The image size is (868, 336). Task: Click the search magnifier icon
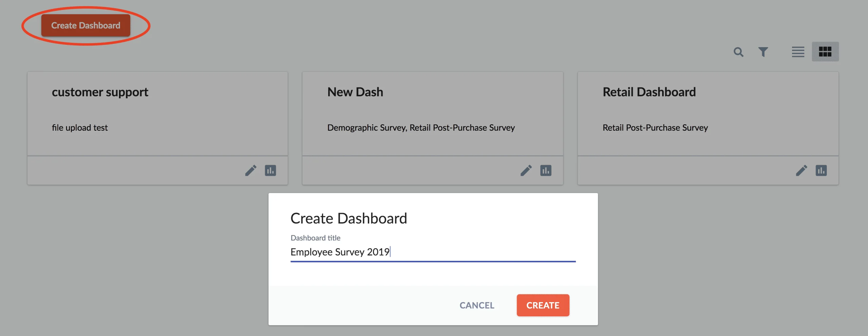click(x=738, y=52)
